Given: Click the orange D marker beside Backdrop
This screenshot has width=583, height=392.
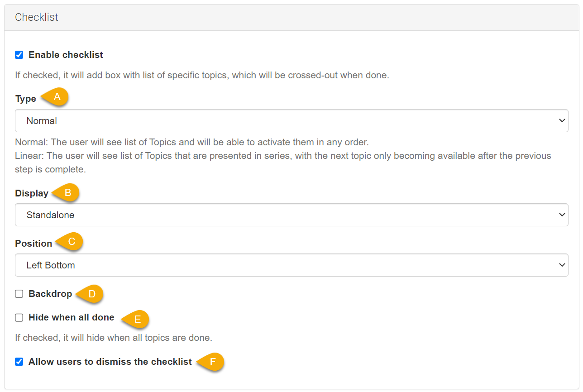Looking at the screenshot, I should (91, 294).
